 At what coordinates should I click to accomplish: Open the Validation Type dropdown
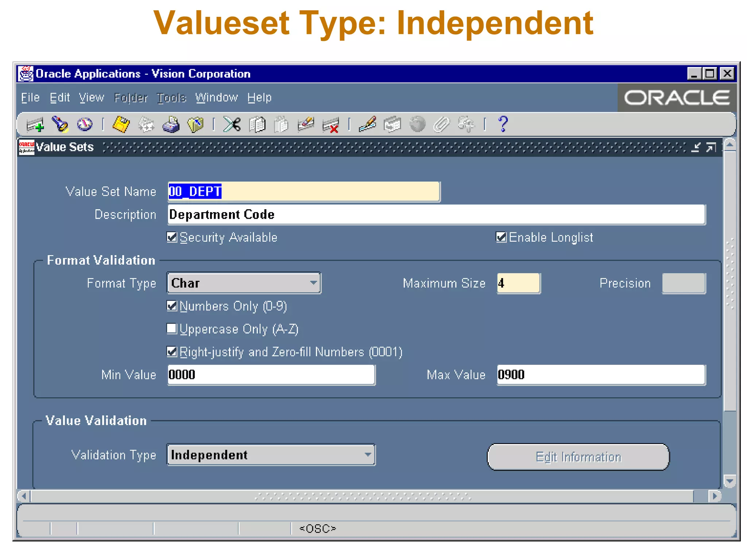271,455
